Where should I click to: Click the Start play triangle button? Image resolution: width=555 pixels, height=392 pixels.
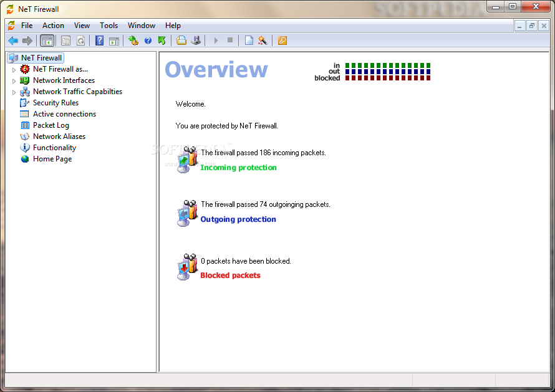pyautogui.click(x=216, y=41)
